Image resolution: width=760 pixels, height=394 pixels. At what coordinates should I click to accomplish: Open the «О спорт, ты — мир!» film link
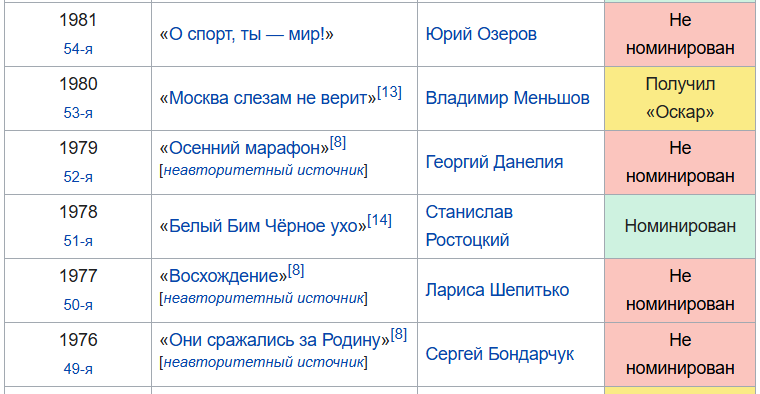pyautogui.click(x=247, y=34)
